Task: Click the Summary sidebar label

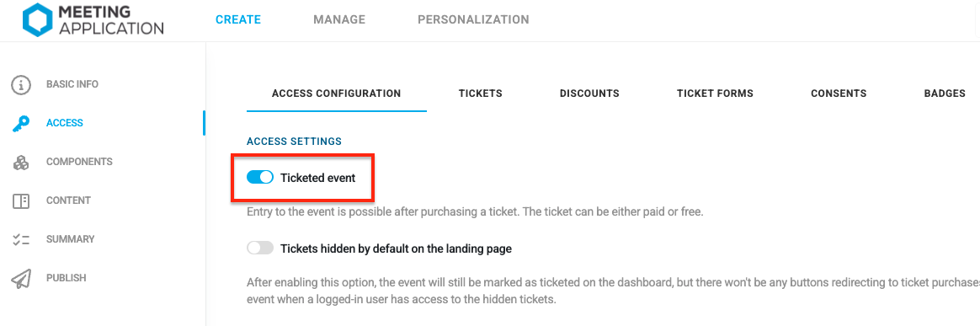Action: (x=71, y=239)
